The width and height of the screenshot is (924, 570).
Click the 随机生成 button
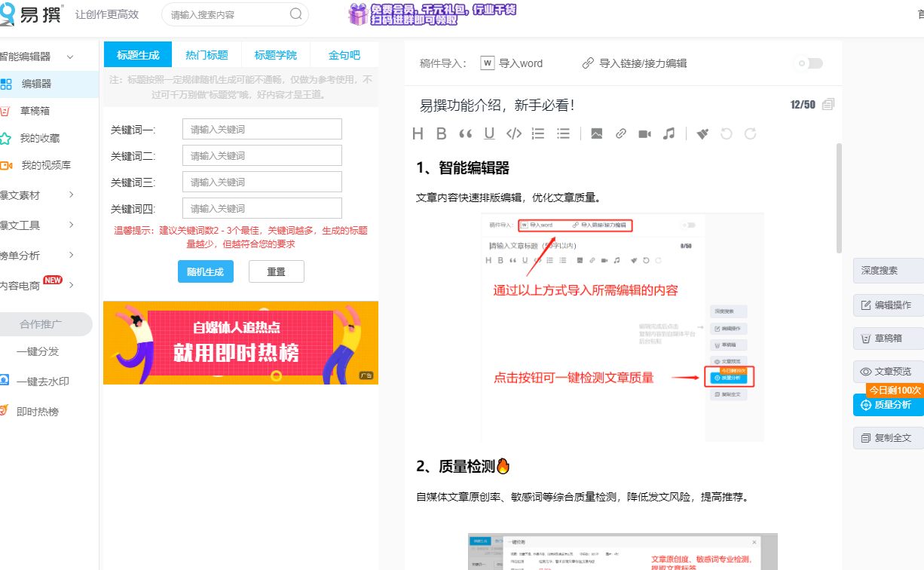click(205, 271)
